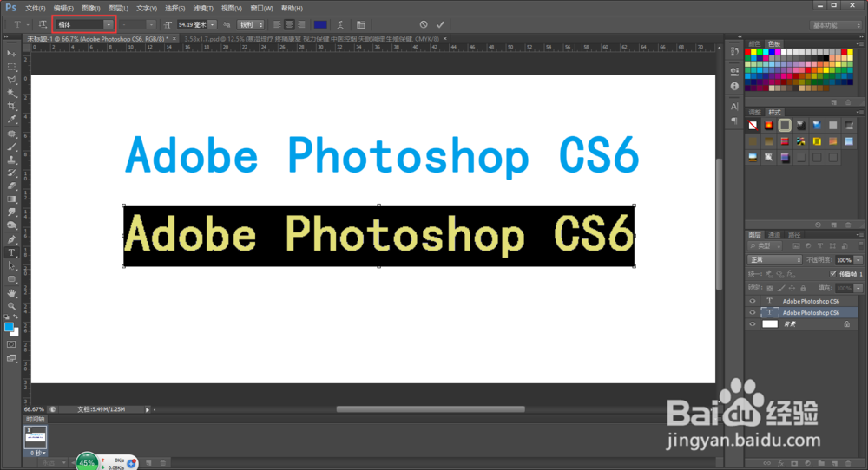Toggle the 传播帧 1 checkbox
This screenshot has width=868, height=470.
(833, 274)
